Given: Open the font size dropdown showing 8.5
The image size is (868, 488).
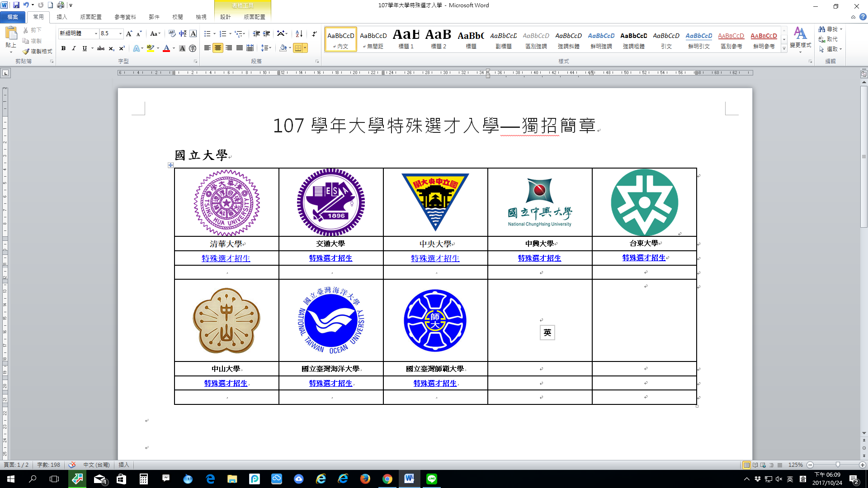Looking at the screenshot, I should (120, 33).
